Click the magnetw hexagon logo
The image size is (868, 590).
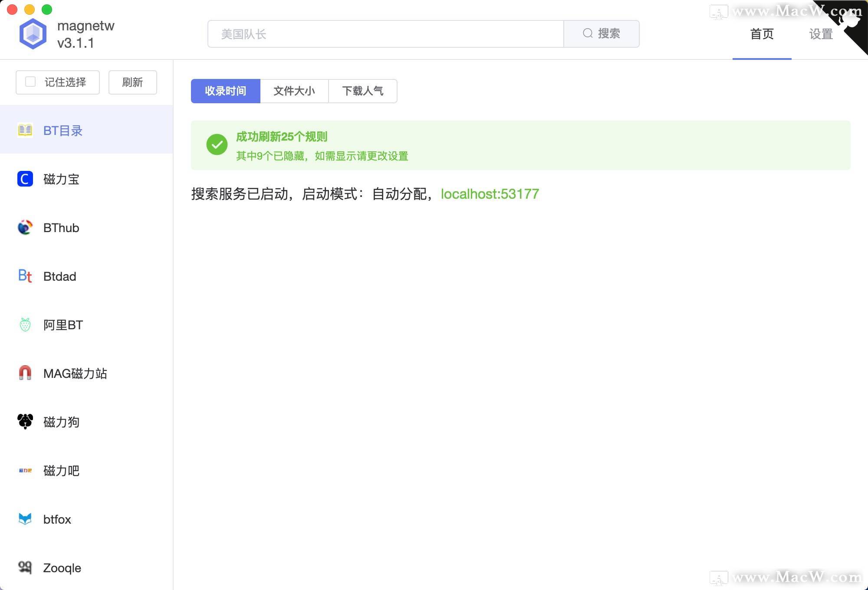pos(33,34)
